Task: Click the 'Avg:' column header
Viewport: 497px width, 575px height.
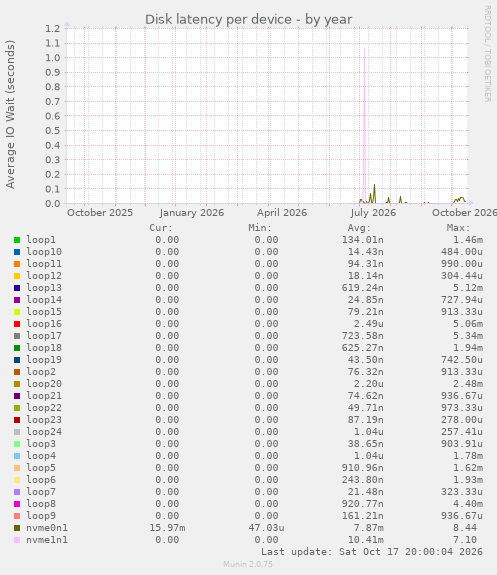Action: click(x=359, y=228)
